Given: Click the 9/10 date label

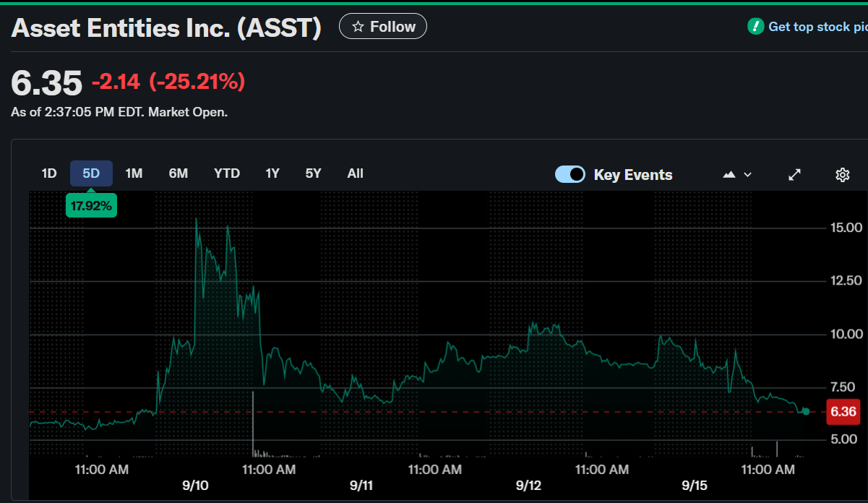Looking at the screenshot, I should 195,485.
